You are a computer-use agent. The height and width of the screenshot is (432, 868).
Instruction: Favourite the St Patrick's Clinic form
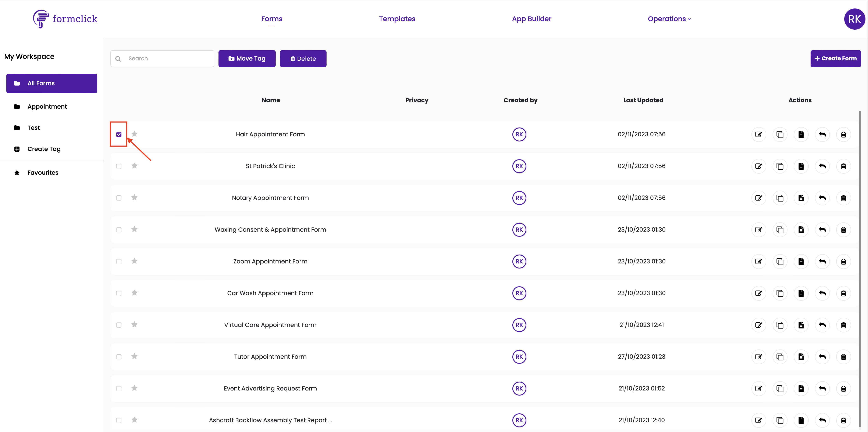pyautogui.click(x=134, y=166)
